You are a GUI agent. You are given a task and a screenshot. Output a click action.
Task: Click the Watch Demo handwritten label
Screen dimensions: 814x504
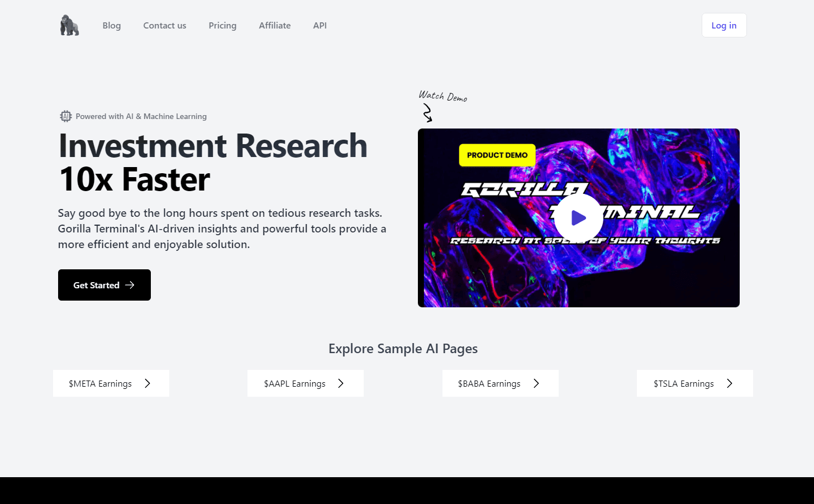coord(443,97)
